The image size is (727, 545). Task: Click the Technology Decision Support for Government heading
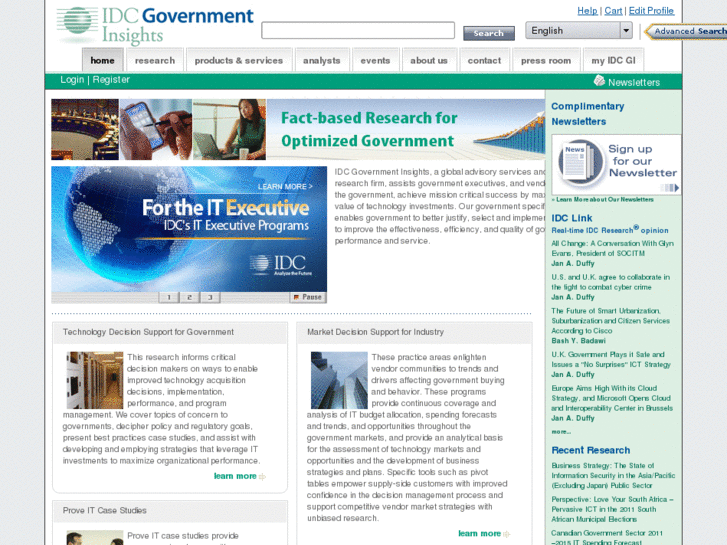coord(148,332)
